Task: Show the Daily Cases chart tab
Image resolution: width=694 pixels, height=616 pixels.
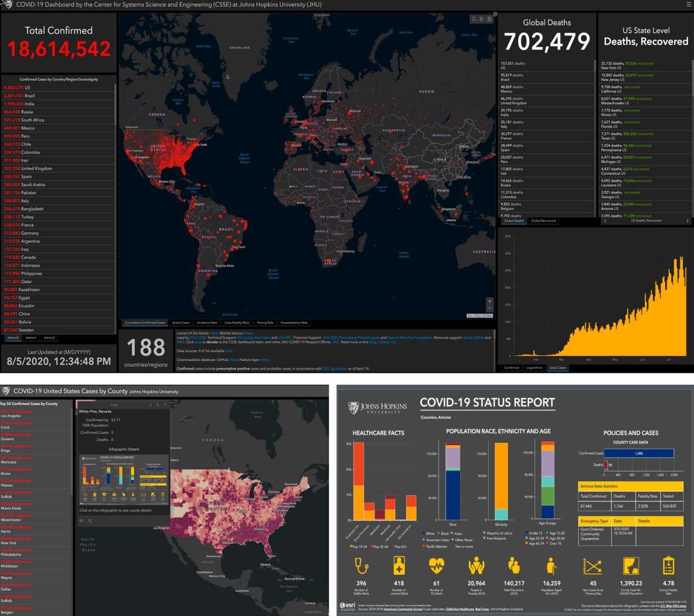Action: click(x=557, y=368)
